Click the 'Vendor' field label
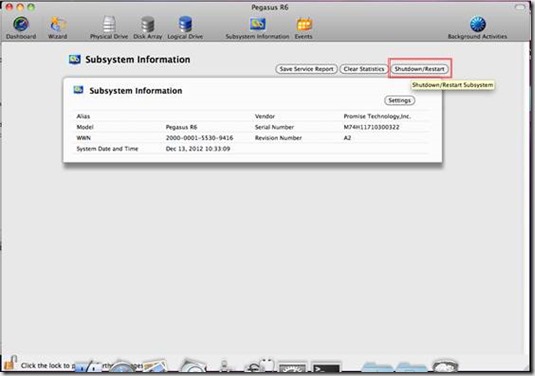The height and width of the screenshot is (376, 535). (x=265, y=116)
